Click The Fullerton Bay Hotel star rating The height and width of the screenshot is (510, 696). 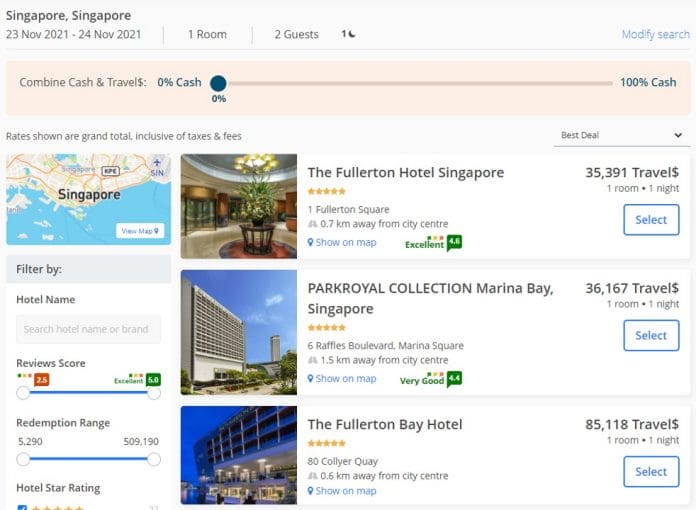[x=327, y=443]
